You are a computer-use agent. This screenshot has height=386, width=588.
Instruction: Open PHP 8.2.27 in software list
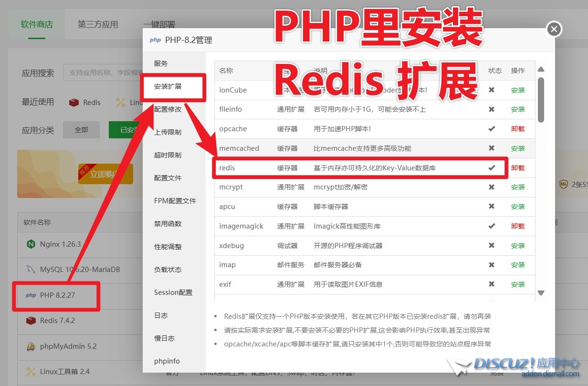pyautogui.click(x=57, y=295)
